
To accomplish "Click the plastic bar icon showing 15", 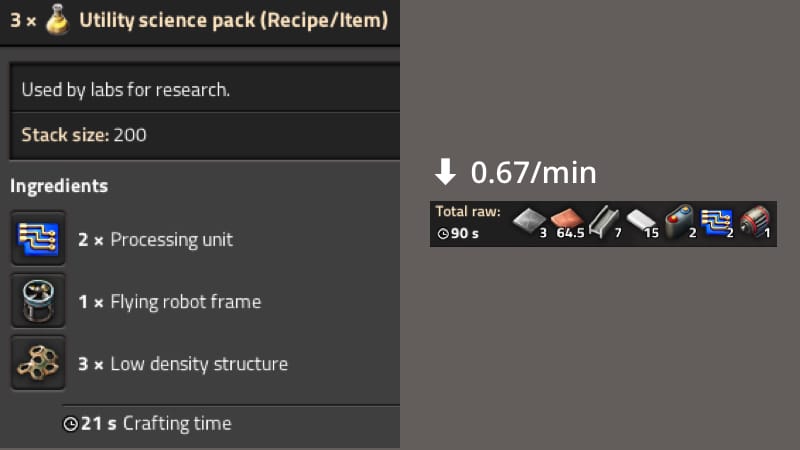I will [640, 223].
